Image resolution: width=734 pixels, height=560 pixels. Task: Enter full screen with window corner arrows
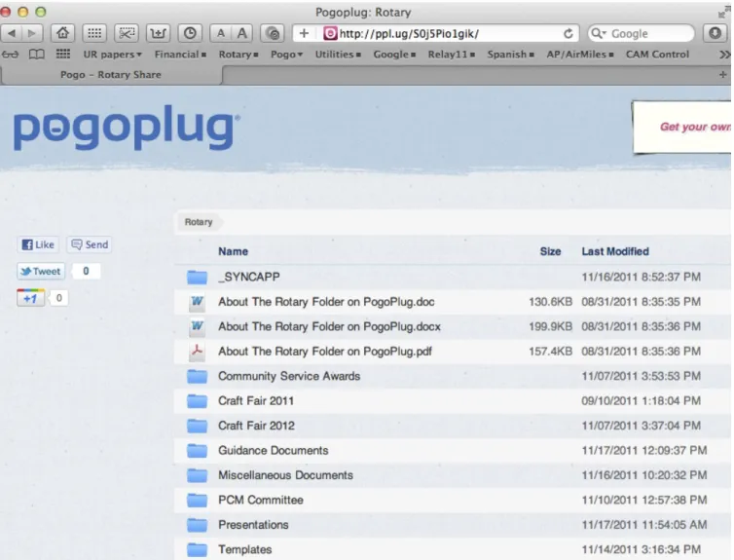click(x=723, y=13)
